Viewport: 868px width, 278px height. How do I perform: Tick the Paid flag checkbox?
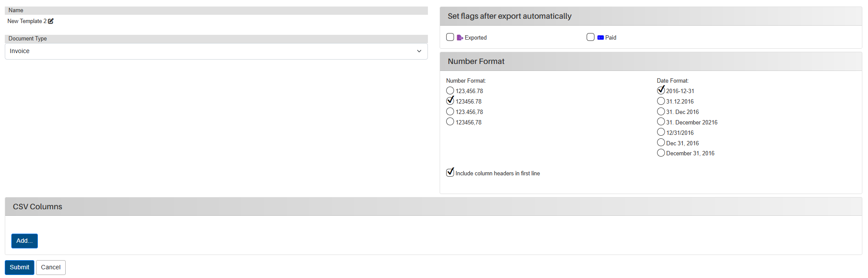pyautogui.click(x=591, y=37)
